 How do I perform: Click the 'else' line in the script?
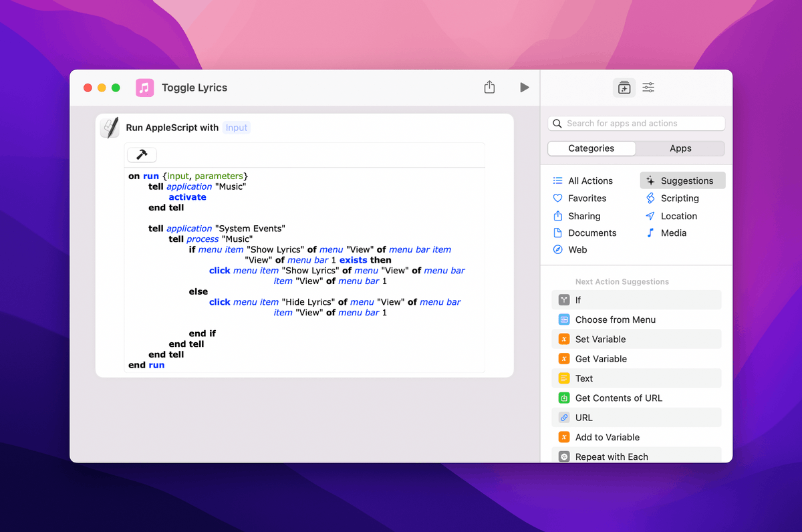click(x=198, y=291)
